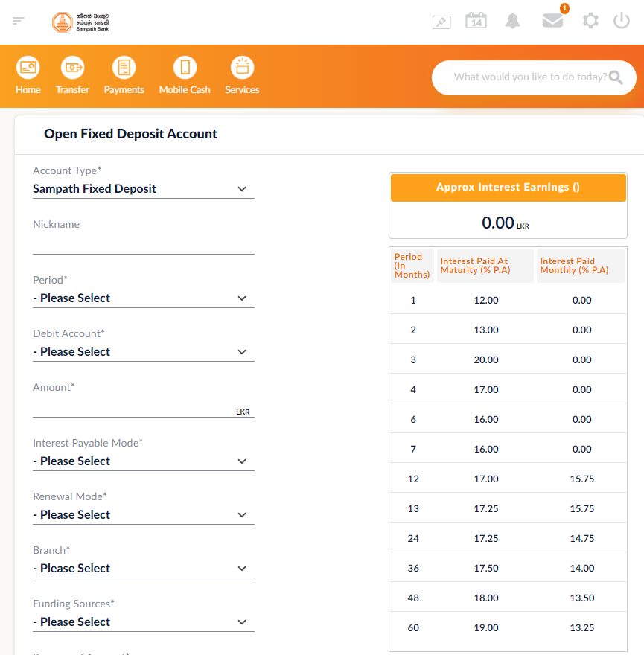
Task: Click the Approx Interest Earnings header
Action: (508, 188)
